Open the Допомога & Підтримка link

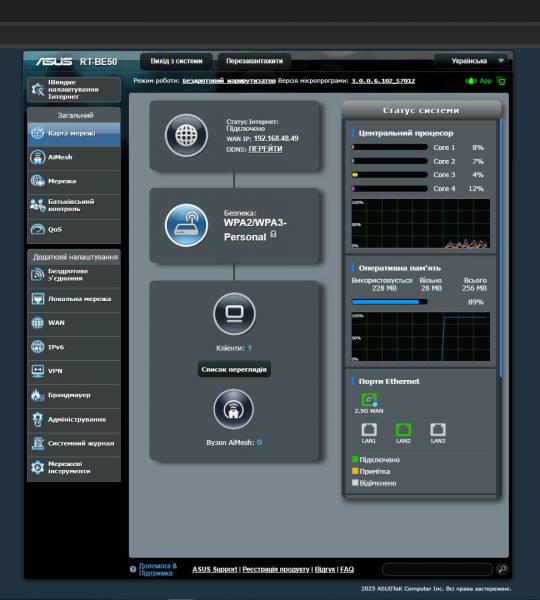point(158,569)
